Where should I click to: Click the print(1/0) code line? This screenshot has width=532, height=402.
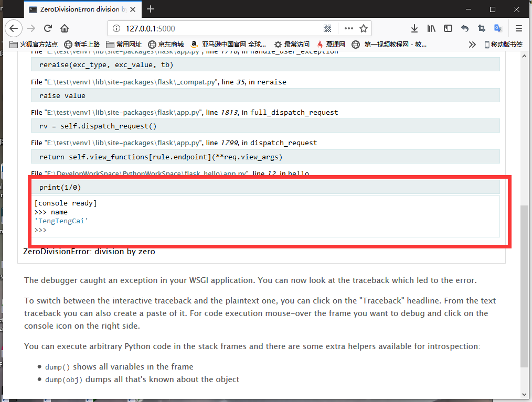coord(265,187)
